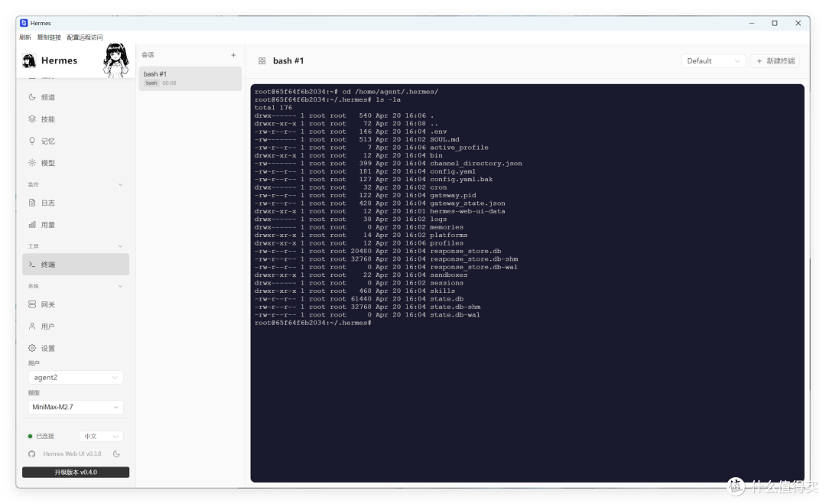Open the 中文 language dropdown
The height and width of the screenshot is (504, 826).
(x=101, y=436)
